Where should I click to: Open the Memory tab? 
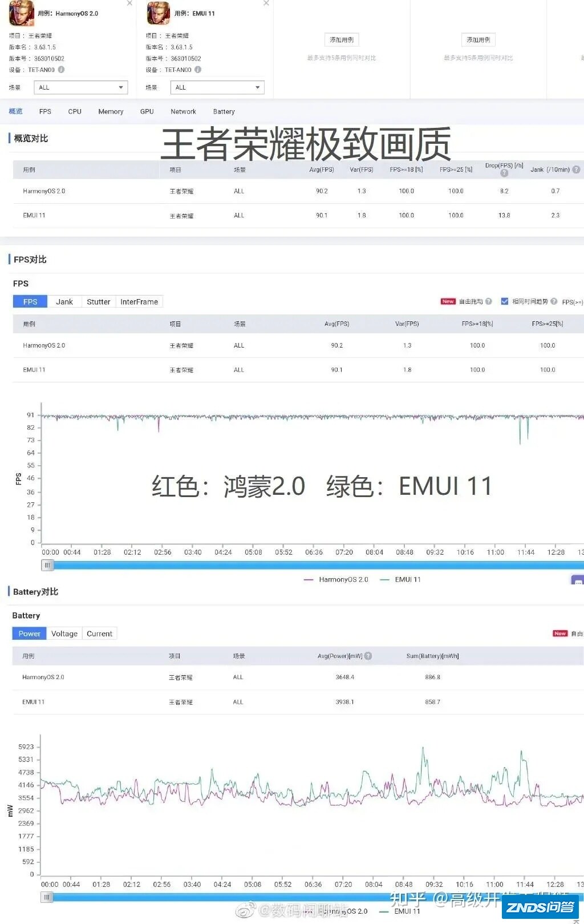[111, 112]
